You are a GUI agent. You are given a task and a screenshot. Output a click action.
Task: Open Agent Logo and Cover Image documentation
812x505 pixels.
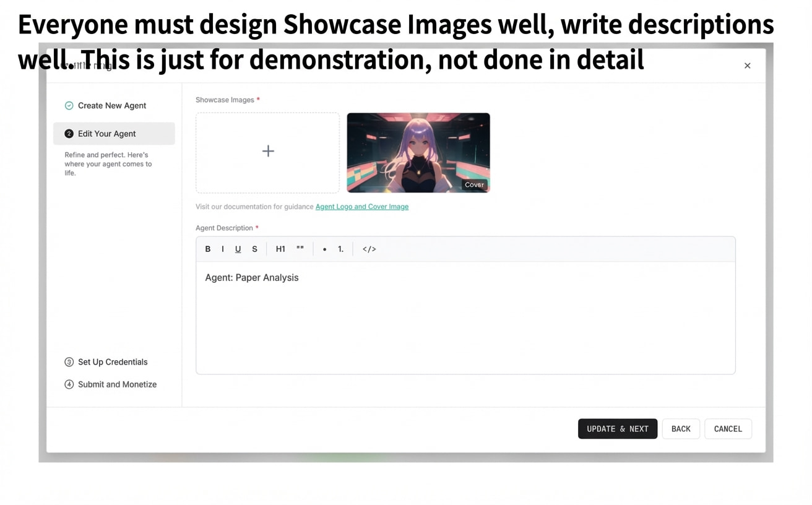[362, 207]
